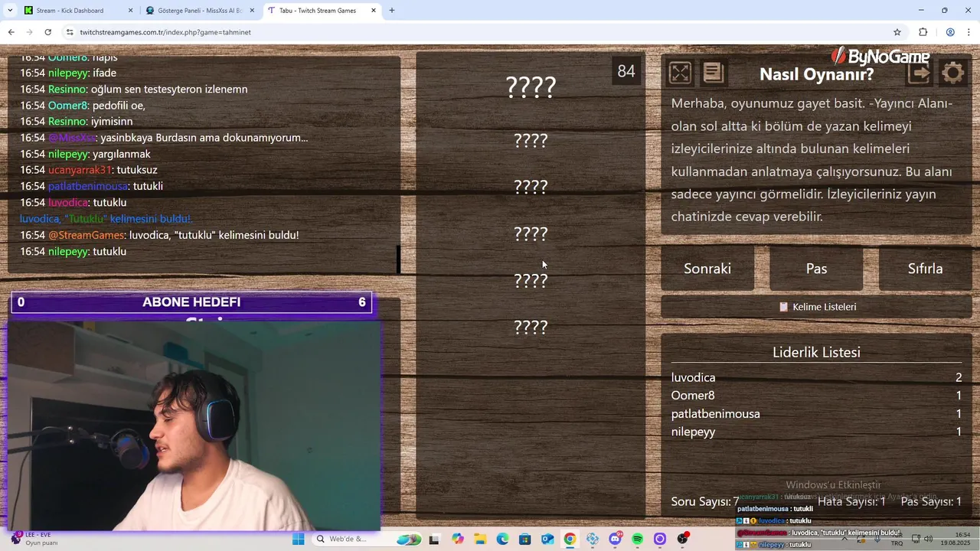Click the Pas button
Viewport: 980px width, 551px height.
tap(816, 269)
